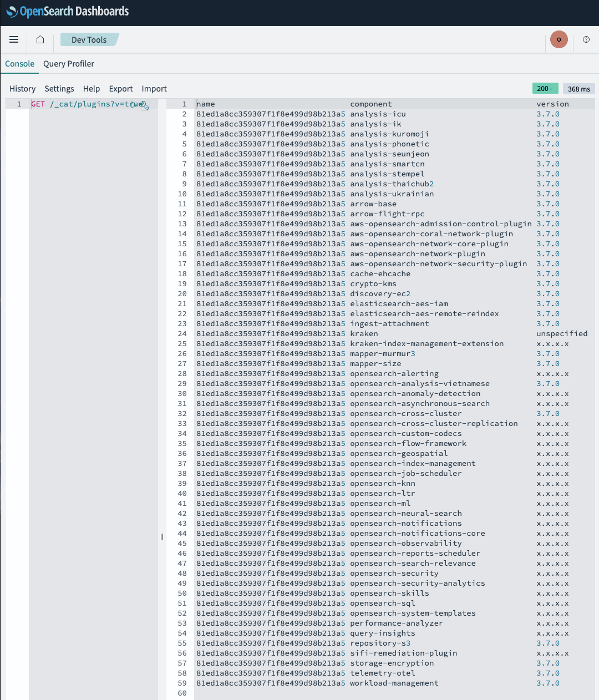Select opensearch-neural-search text
This screenshot has height=700, width=599.
point(406,513)
